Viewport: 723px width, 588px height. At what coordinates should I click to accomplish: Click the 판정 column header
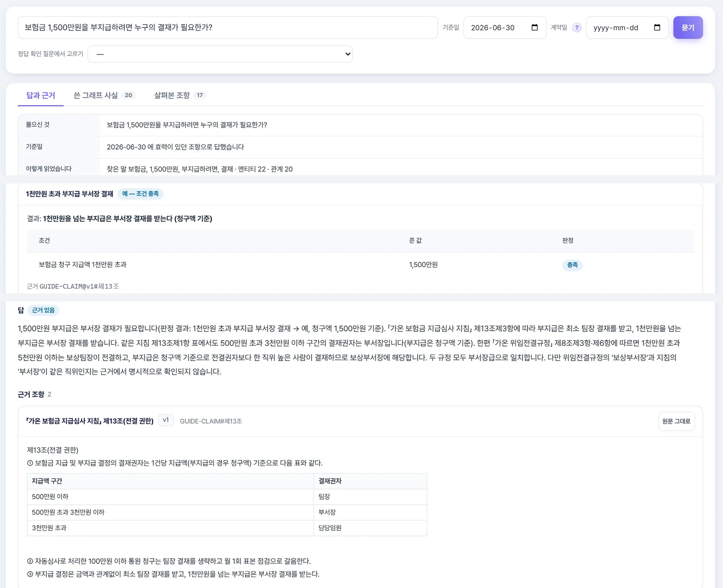pyautogui.click(x=568, y=241)
